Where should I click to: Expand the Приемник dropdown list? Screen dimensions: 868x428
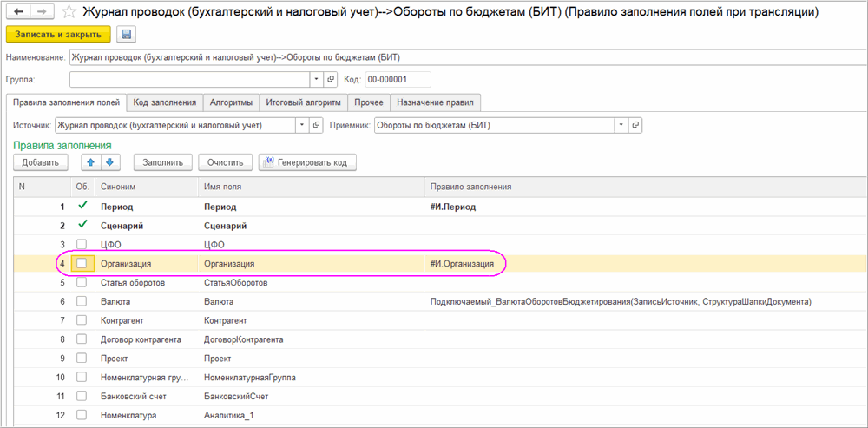pos(621,125)
